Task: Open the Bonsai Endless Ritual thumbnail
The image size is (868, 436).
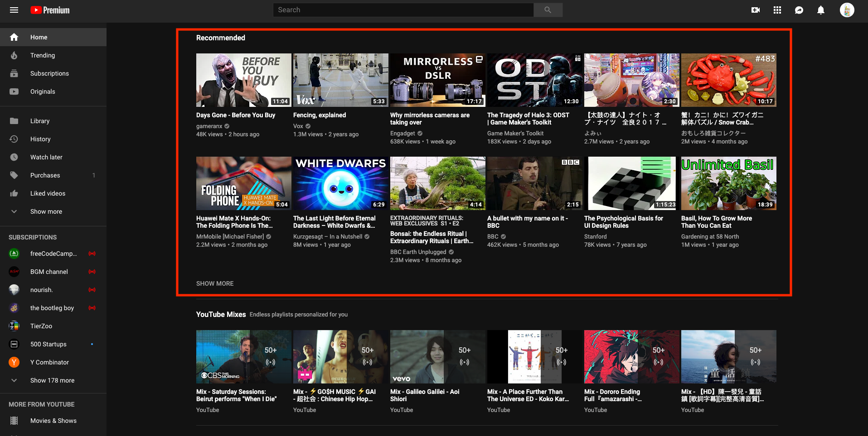Action: coord(438,183)
